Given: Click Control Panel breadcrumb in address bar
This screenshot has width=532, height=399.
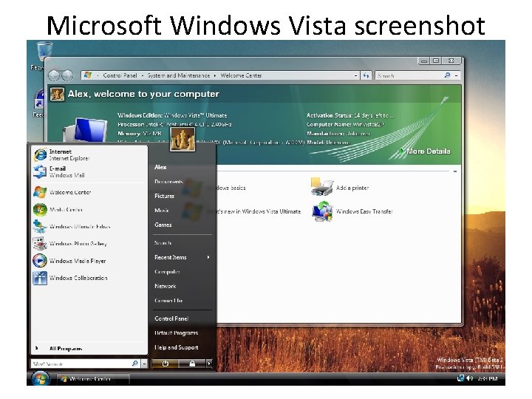Looking at the screenshot, I should click(x=120, y=75).
